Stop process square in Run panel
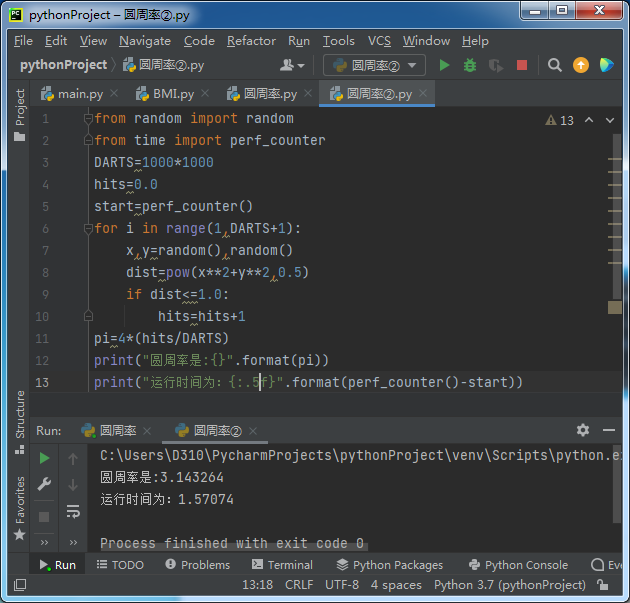630x603 pixels. click(44, 516)
